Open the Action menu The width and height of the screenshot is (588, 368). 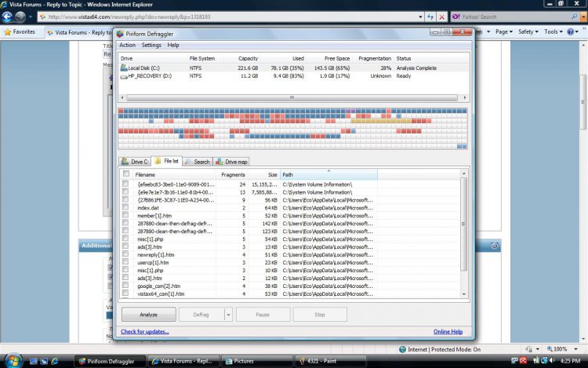tap(127, 45)
